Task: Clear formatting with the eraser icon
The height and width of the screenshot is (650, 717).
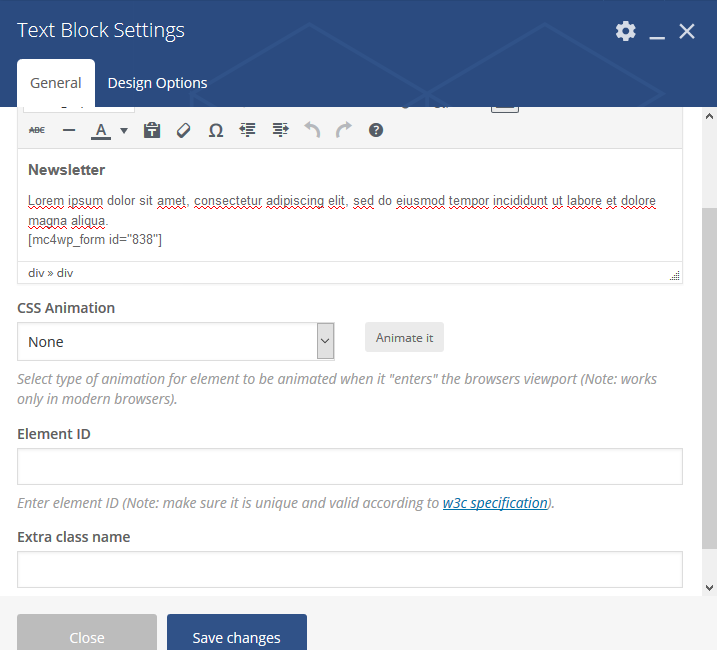Action: [x=184, y=130]
